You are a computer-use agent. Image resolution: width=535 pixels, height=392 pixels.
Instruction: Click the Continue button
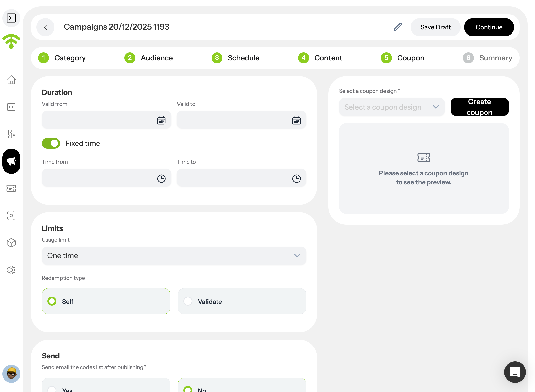[x=489, y=27]
